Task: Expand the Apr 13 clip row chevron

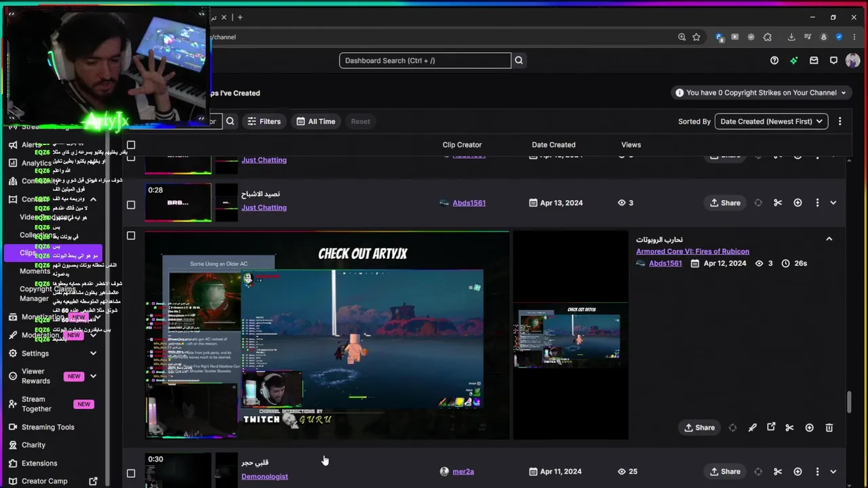Action: pyautogui.click(x=833, y=203)
